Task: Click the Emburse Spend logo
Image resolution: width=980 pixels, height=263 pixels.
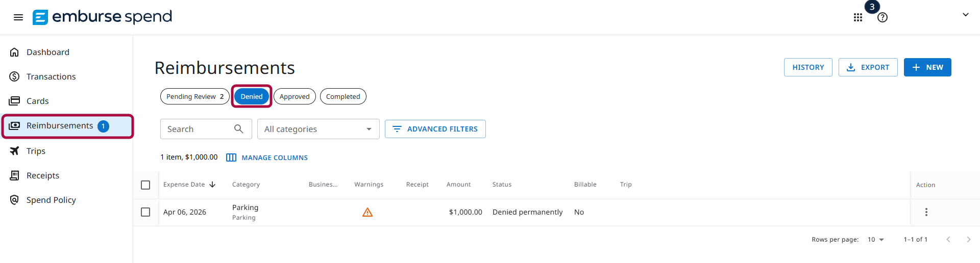Action: click(103, 17)
